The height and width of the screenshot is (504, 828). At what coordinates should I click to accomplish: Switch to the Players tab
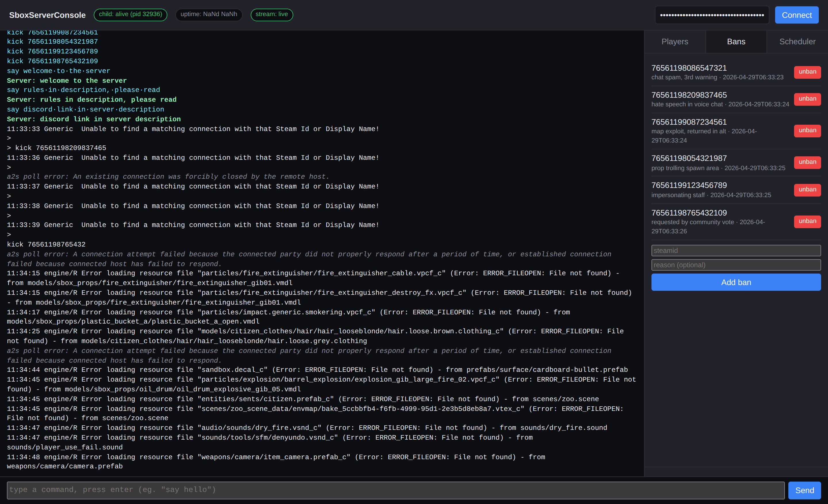point(674,42)
